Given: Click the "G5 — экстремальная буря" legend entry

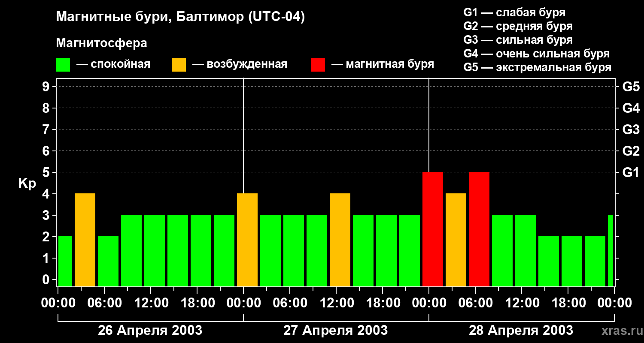Looking at the screenshot, I should [x=537, y=67].
